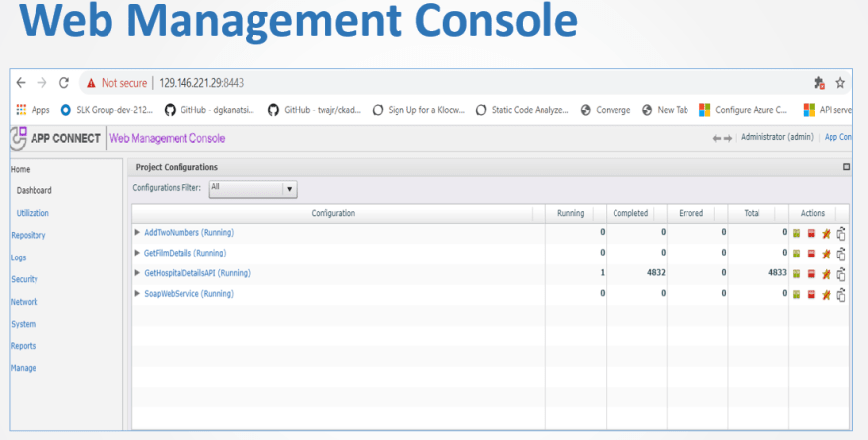Open the Converge bookmark
The width and height of the screenshot is (868, 440).
click(606, 110)
